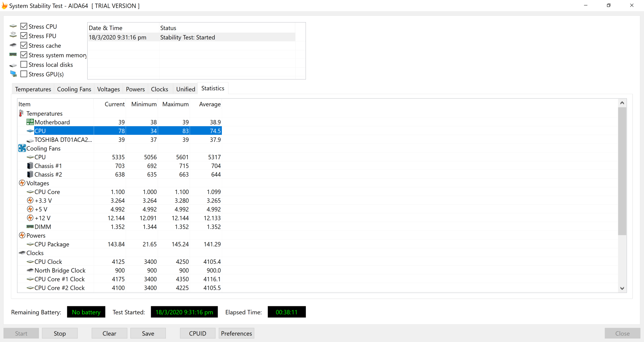Viewport: 644px width, 342px height.
Task: Click the Elapsed Time display 00:38:11
Action: click(287, 312)
